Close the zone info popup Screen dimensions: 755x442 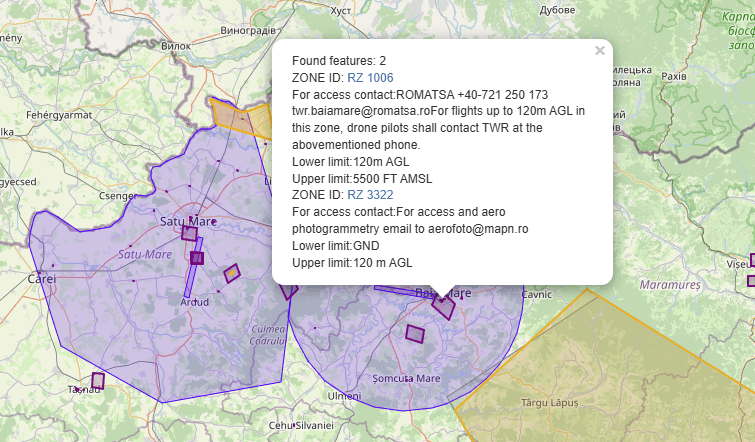tap(599, 51)
